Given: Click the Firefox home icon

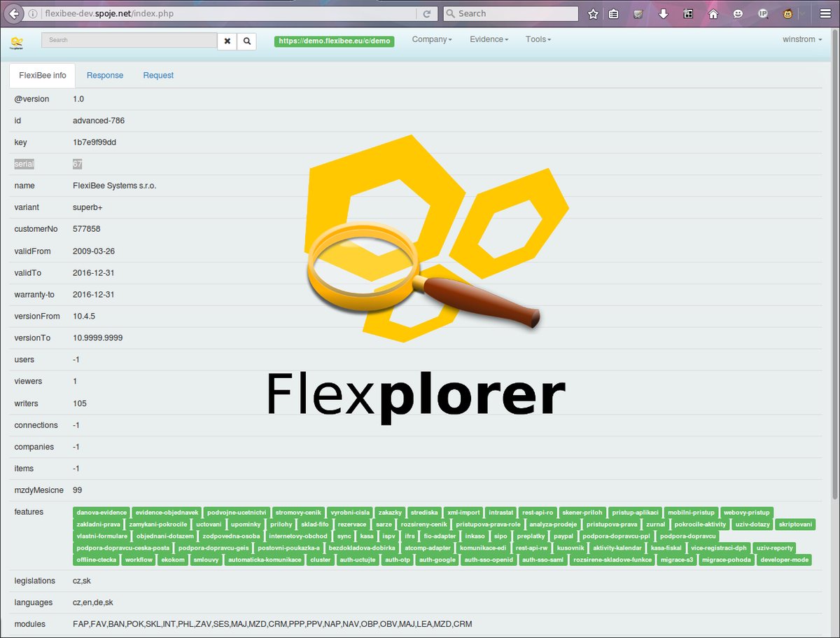Looking at the screenshot, I should click(x=712, y=13).
